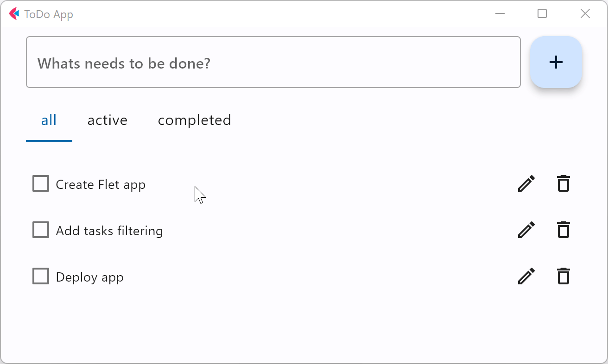Select the 'all' tab
The image size is (608, 364).
[49, 120]
